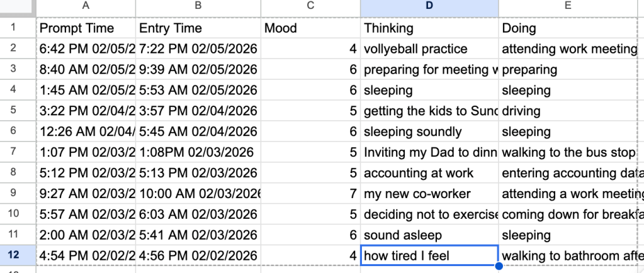Click the "accounting at work" cell
This screenshot has height=273, width=644.
click(x=429, y=173)
